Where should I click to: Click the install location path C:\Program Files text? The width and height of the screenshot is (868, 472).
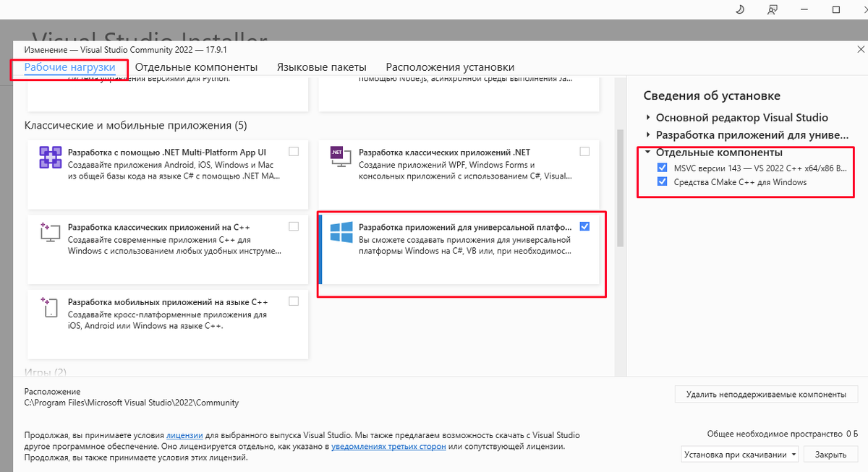(132, 403)
